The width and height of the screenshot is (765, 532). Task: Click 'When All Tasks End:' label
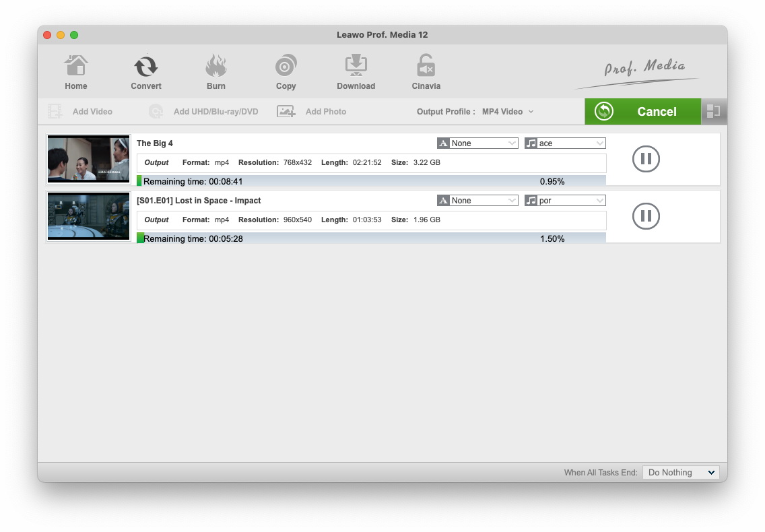(601, 472)
